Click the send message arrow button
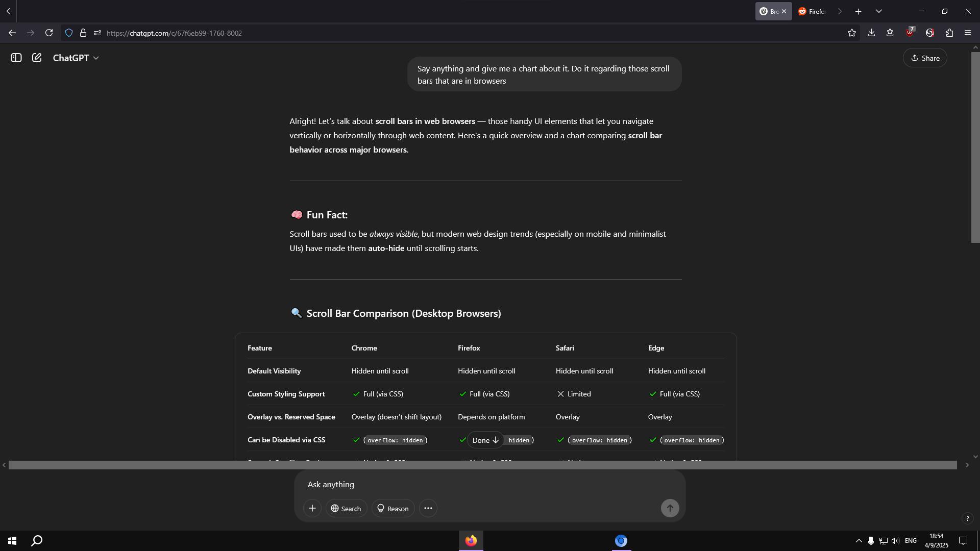 (x=670, y=508)
